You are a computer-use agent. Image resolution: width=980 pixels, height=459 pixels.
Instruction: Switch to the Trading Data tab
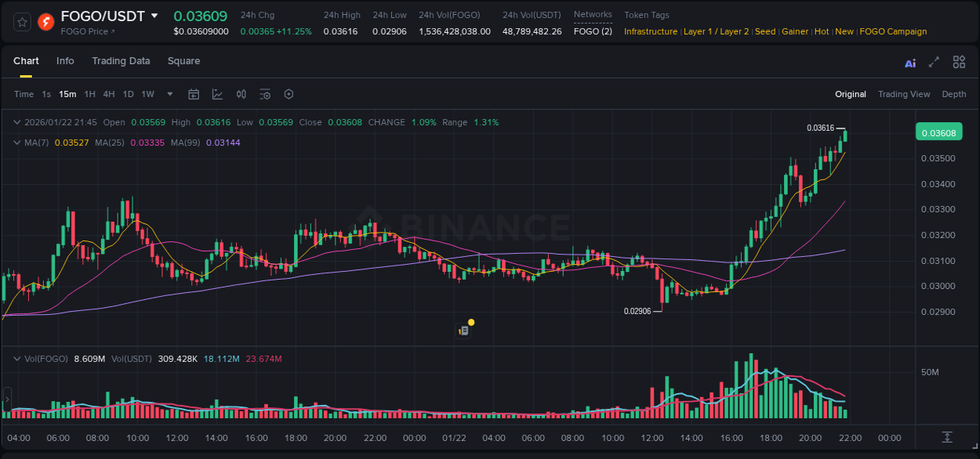pyautogui.click(x=121, y=61)
